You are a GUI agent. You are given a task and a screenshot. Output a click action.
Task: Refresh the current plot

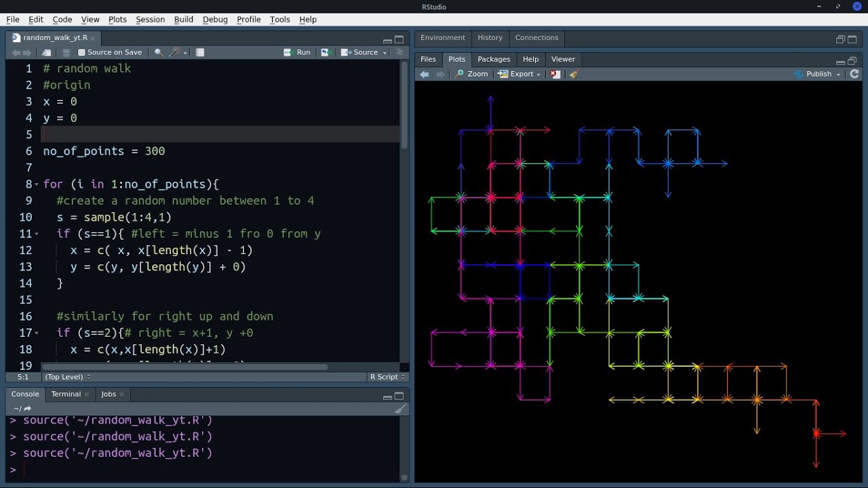point(854,74)
